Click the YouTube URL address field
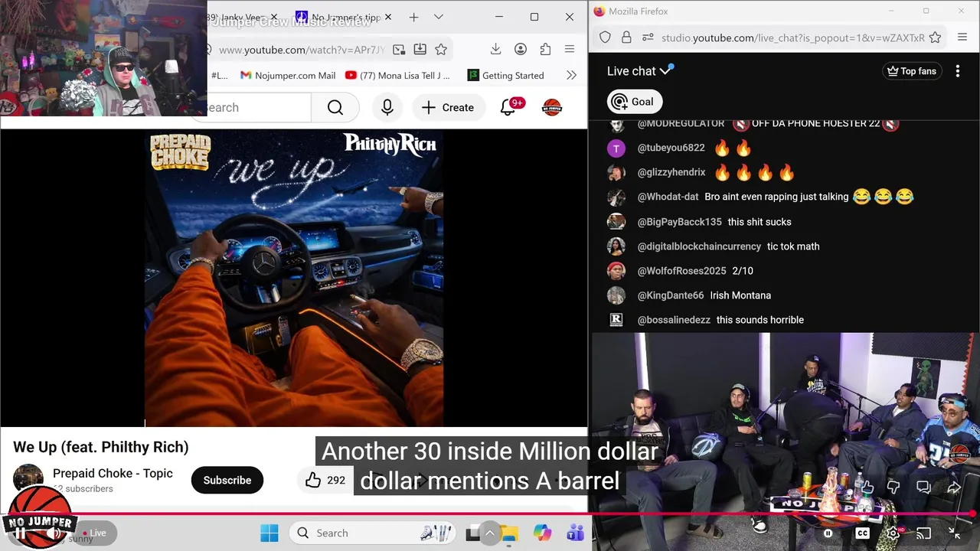This screenshot has width=980, height=551. click(302, 50)
